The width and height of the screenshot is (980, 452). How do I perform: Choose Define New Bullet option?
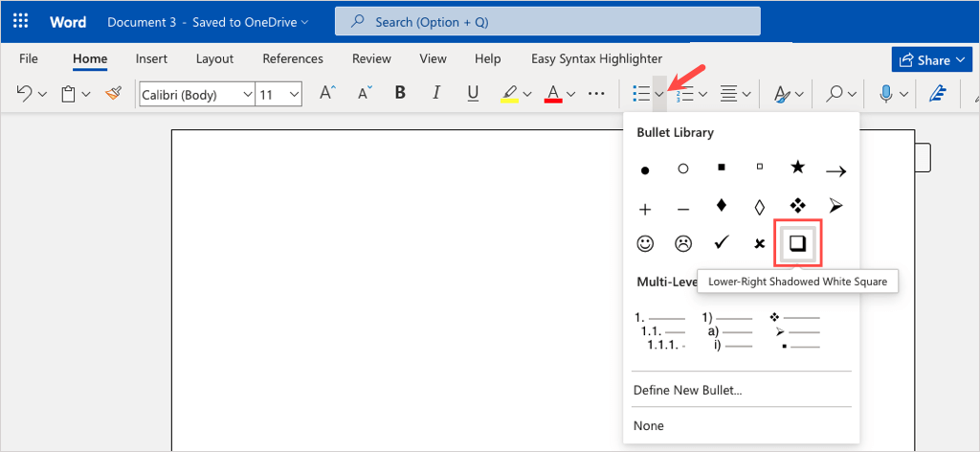[x=687, y=390]
